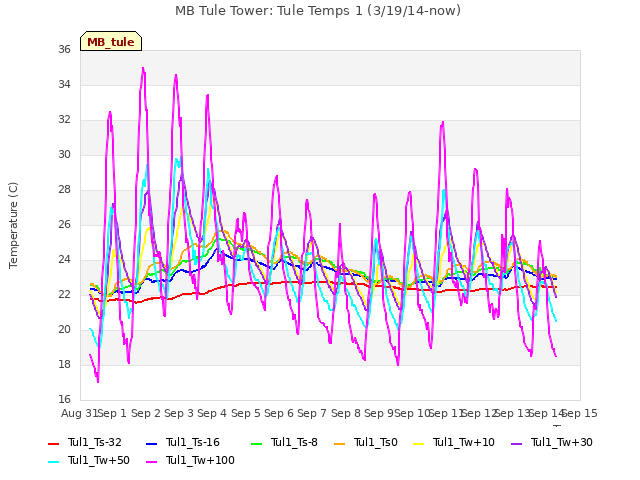
Task: Click the Sep 8 x-axis tick label
Action: coord(346,413)
